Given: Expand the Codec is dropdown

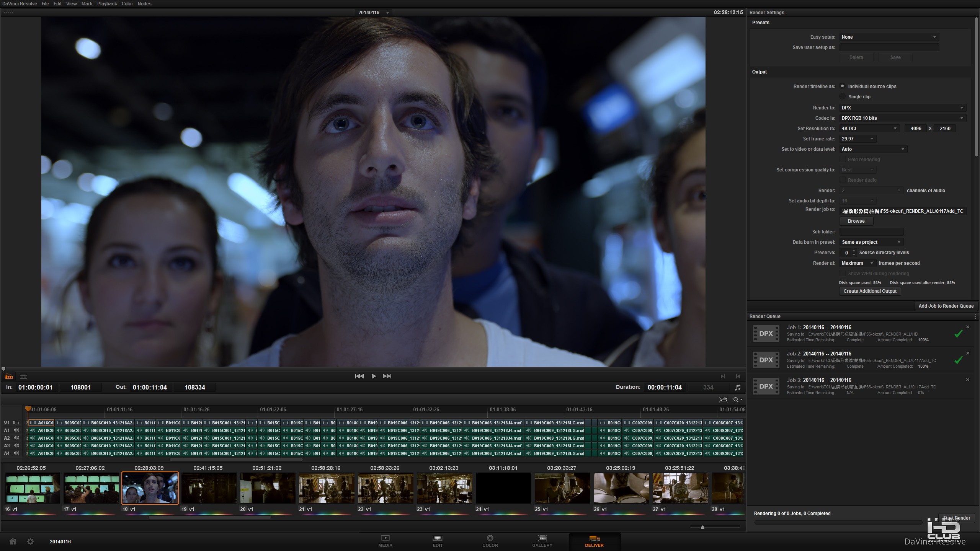Looking at the screenshot, I should point(902,118).
